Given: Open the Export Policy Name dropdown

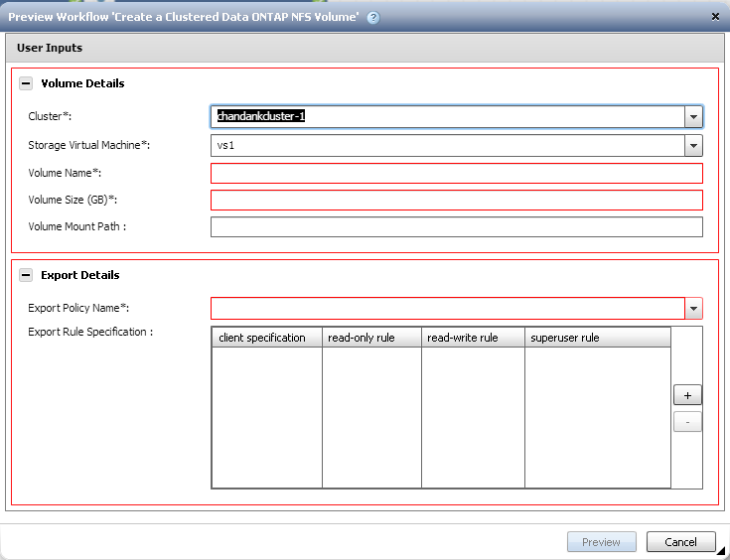Looking at the screenshot, I should 693,309.
